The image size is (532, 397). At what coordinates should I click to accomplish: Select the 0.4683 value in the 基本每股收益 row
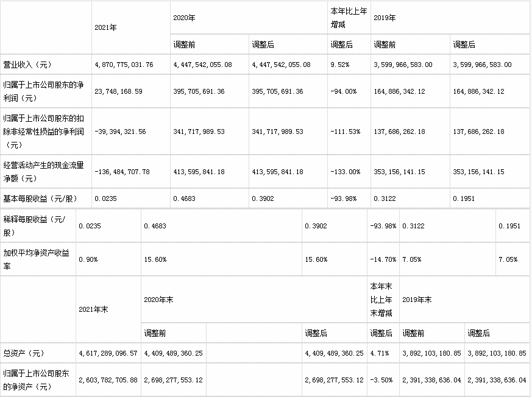click(x=184, y=198)
